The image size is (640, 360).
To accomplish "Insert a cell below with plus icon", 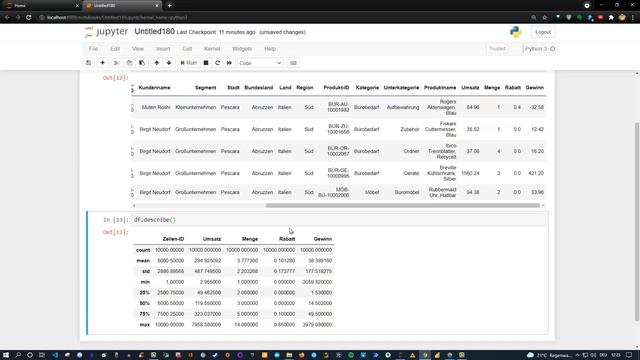I will click(x=102, y=63).
